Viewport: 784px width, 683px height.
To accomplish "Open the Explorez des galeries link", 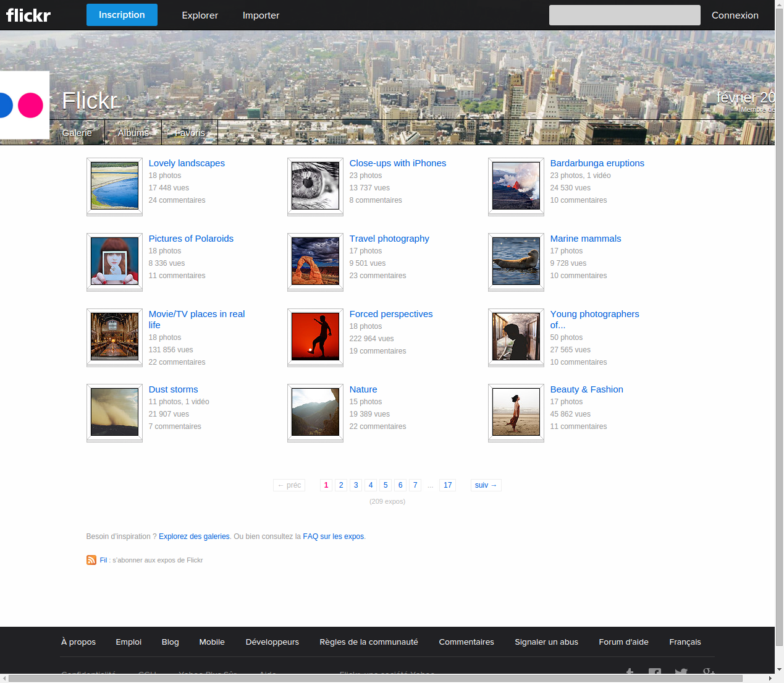I will click(x=194, y=537).
